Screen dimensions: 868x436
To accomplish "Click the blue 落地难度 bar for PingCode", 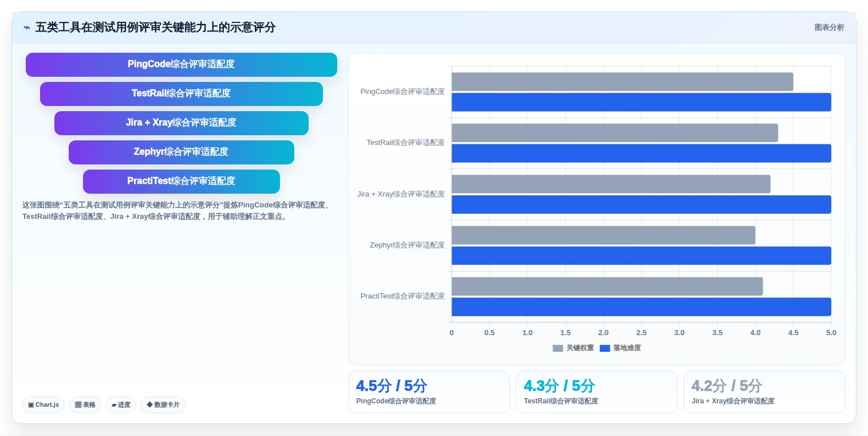I will click(641, 103).
